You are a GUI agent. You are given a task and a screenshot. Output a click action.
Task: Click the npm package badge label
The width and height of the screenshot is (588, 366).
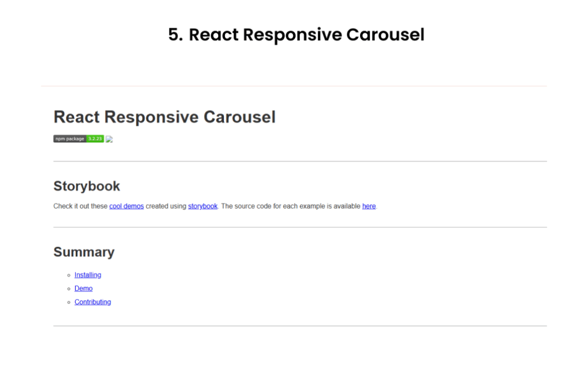[x=69, y=138]
